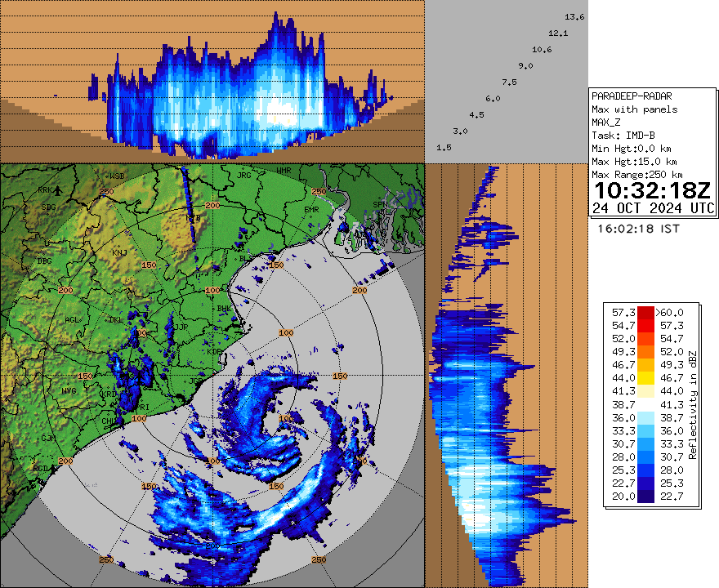Click the SPN station label
This screenshot has height=588, width=719.
[380, 204]
